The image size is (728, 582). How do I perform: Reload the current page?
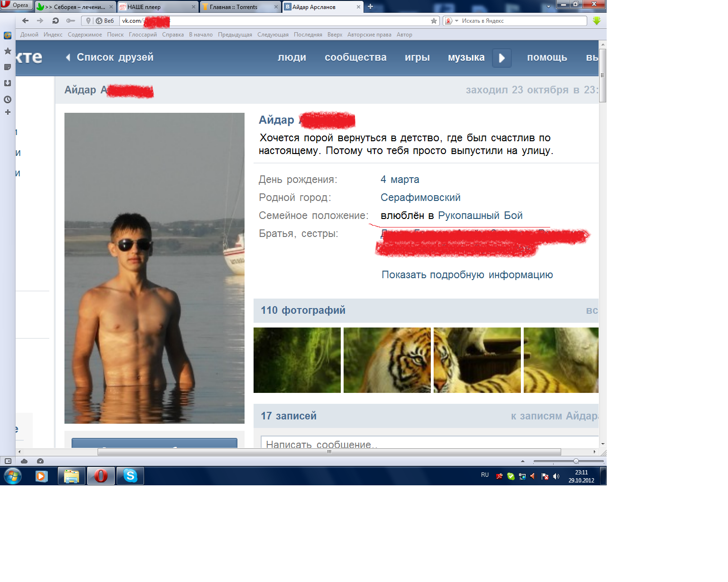pos(55,21)
